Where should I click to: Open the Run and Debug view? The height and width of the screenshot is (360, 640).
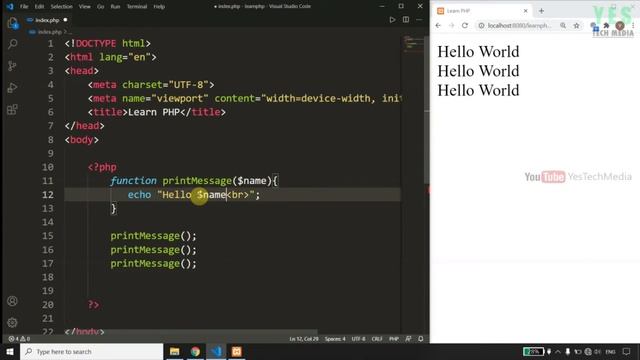tap(12, 88)
